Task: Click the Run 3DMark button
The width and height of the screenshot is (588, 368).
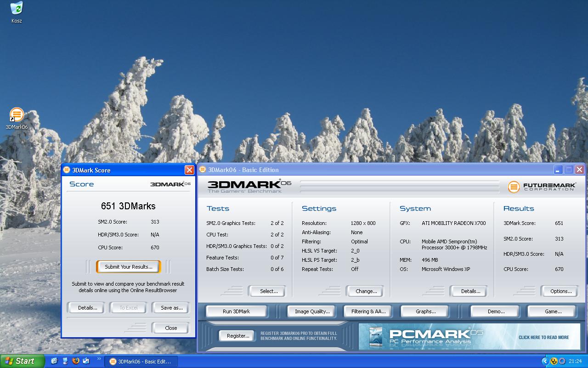Action: click(x=236, y=311)
